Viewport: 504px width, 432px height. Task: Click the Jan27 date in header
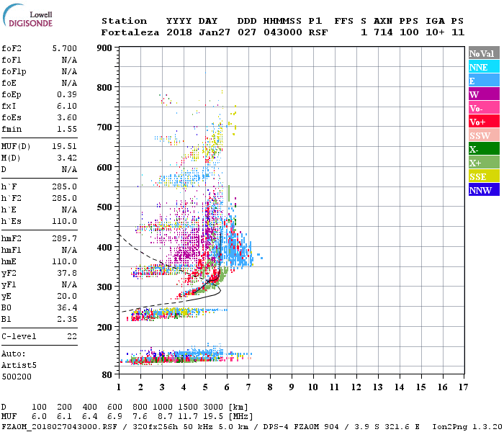tap(215, 32)
